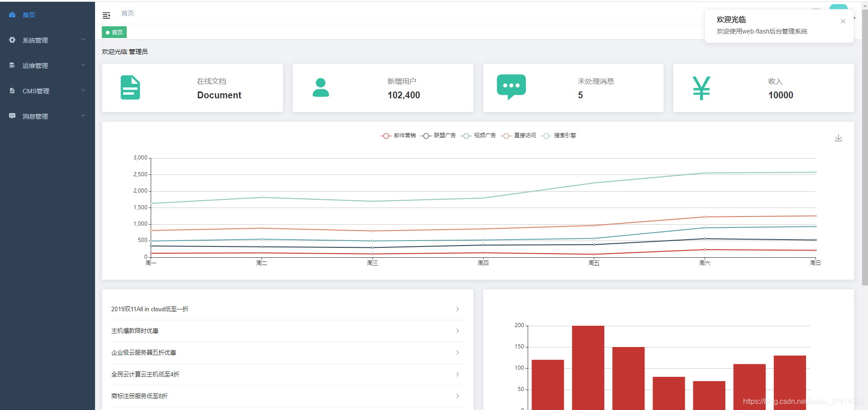
Task: Toggle 搜索引擎 series in chart legend
Action: (x=558, y=135)
